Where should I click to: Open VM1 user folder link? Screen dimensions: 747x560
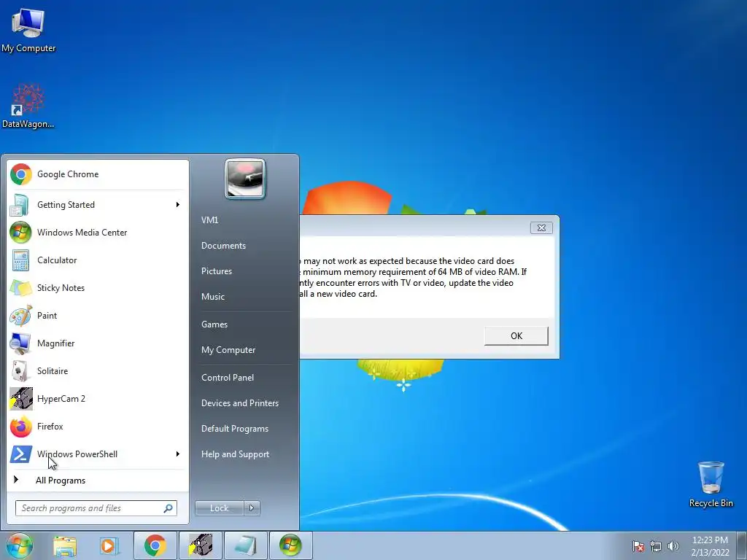click(209, 220)
